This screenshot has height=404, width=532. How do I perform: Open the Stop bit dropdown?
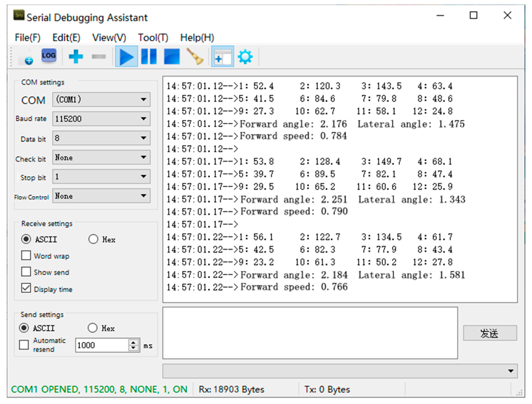(102, 176)
